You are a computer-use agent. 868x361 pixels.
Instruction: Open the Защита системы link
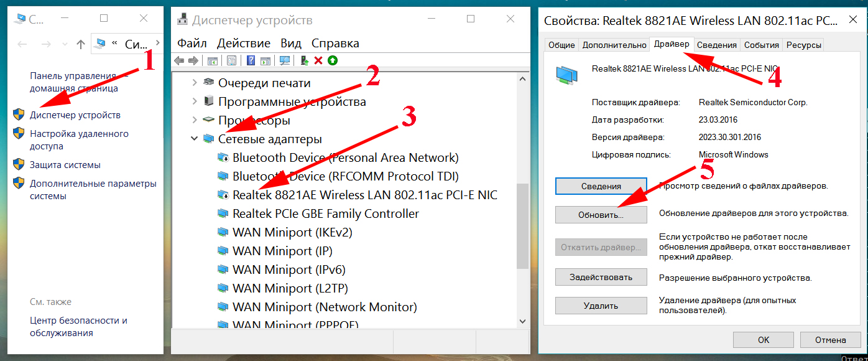tap(65, 165)
